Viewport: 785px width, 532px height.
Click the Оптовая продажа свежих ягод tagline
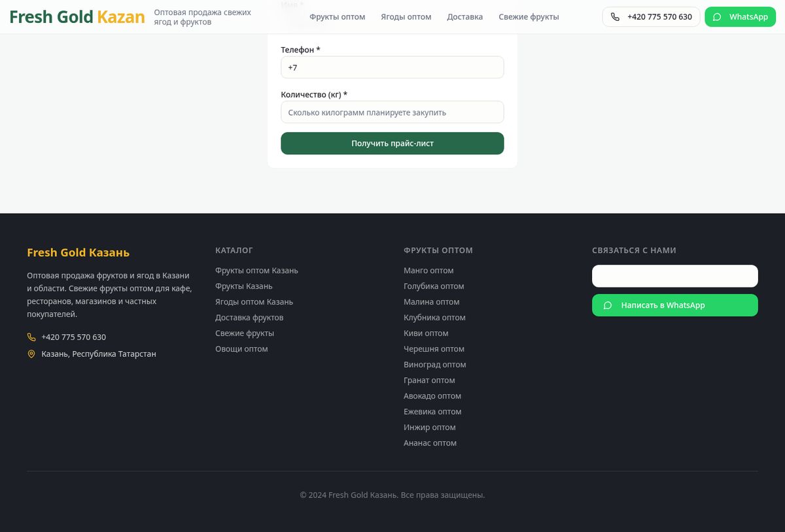pos(203,17)
